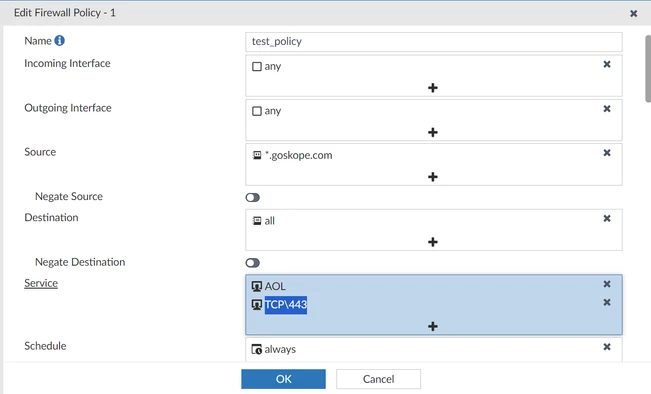Click the dialog's vertical scrollbar thumb
This screenshot has height=394, width=651.
point(648,69)
